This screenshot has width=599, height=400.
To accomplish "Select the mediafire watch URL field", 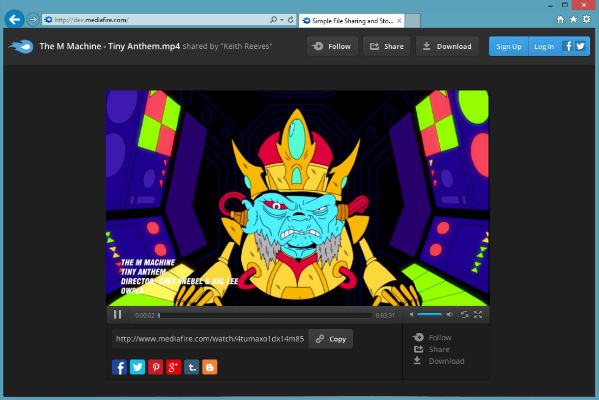I will (210, 339).
